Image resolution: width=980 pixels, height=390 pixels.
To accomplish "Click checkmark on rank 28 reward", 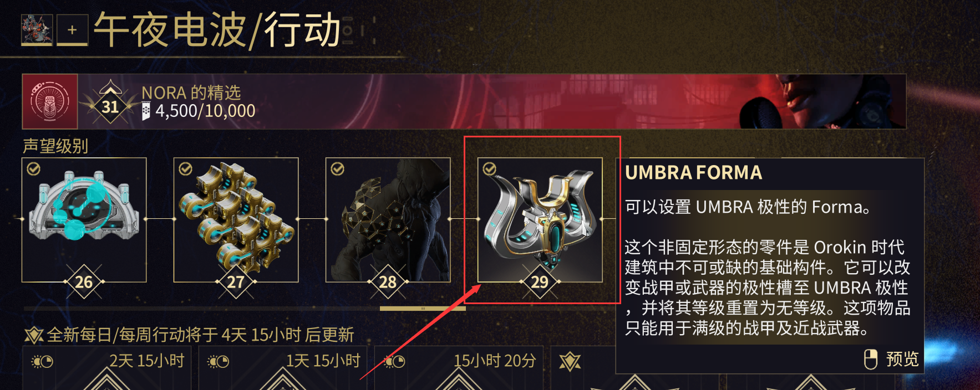I will pyautogui.click(x=338, y=169).
